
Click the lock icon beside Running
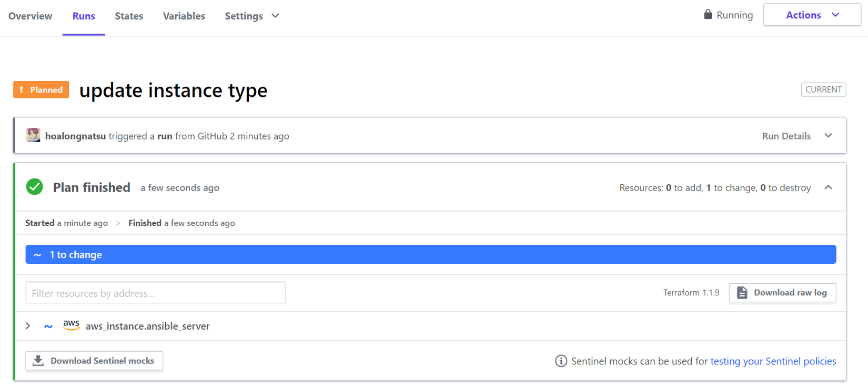coord(708,15)
